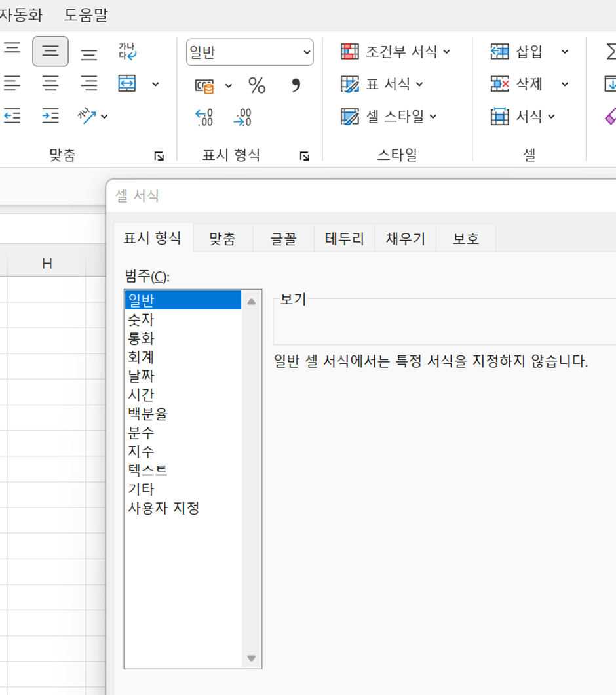Click the category list scrollbar down arrow
The width and height of the screenshot is (616, 695).
[x=251, y=659]
